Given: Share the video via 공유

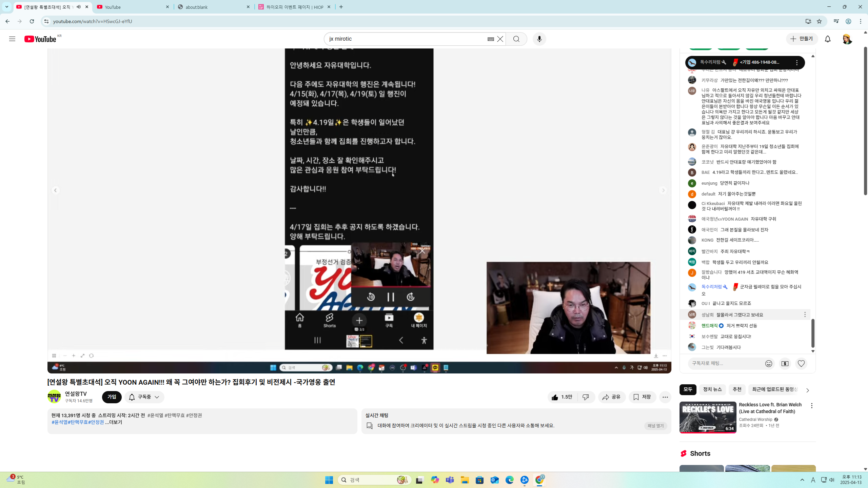Looking at the screenshot, I should pos(612,397).
